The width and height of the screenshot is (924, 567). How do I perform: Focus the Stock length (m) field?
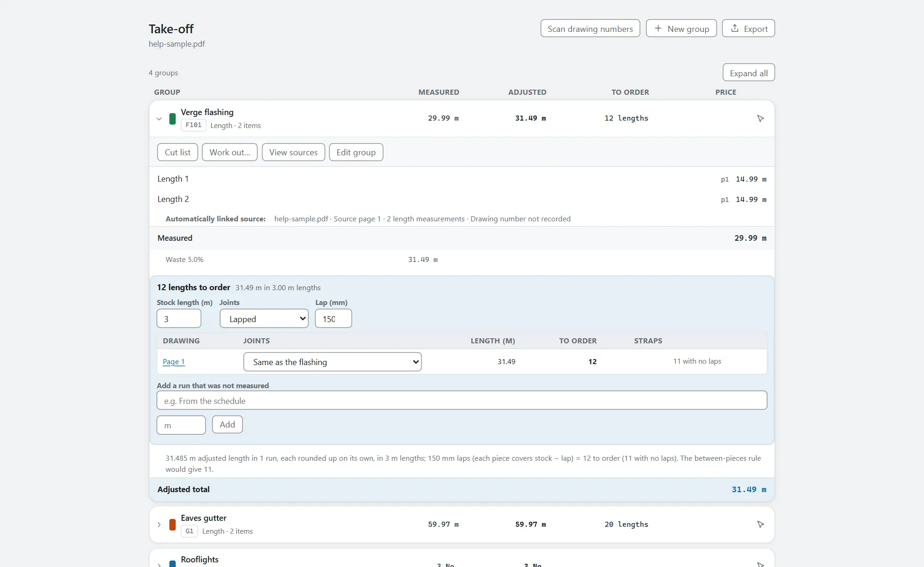click(179, 318)
